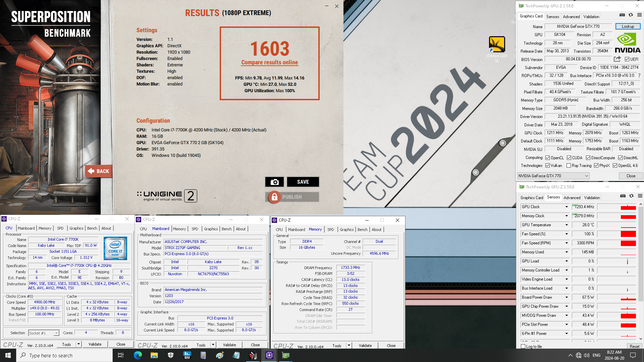
Task: Click the SAVE button in Superposition
Action: click(303, 182)
